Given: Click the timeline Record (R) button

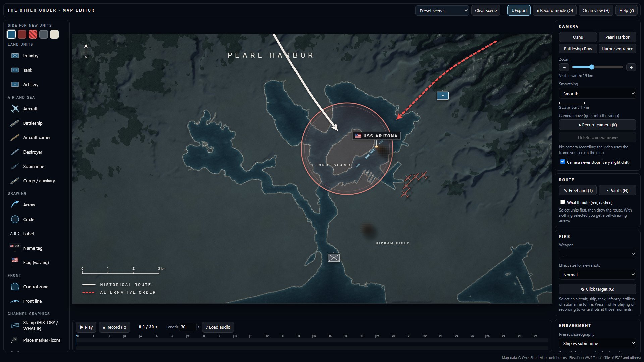Looking at the screenshot, I should point(114,327).
